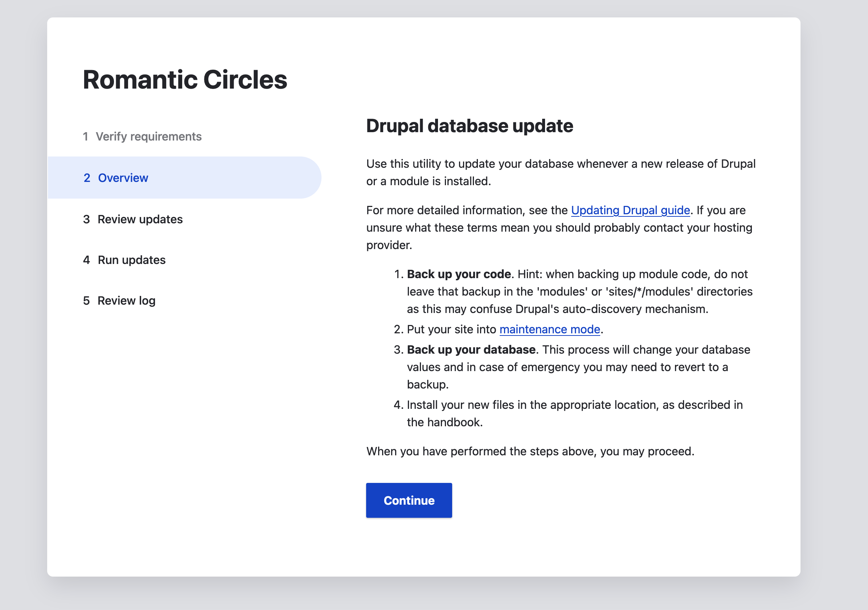This screenshot has height=610, width=868.
Task: Follow the maintenance mode link
Action: click(x=550, y=329)
